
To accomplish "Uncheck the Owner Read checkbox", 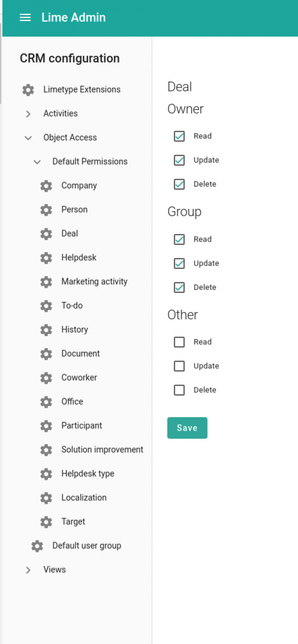I will (179, 136).
